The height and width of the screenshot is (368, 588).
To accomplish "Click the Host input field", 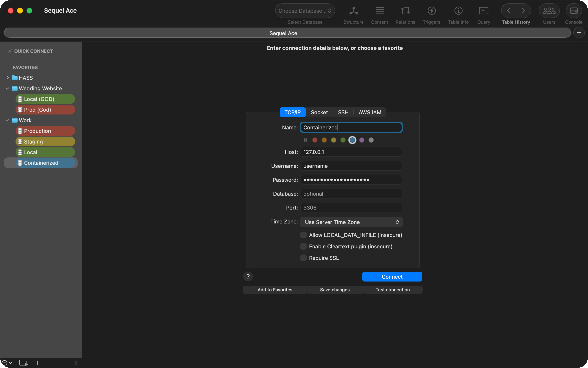I will click(351, 152).
